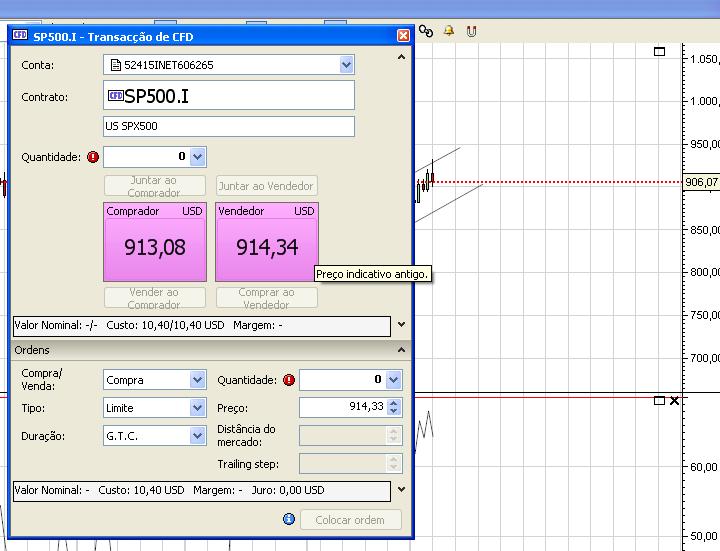Click the CFD icon in dialog title bar

tap(20, 35)
